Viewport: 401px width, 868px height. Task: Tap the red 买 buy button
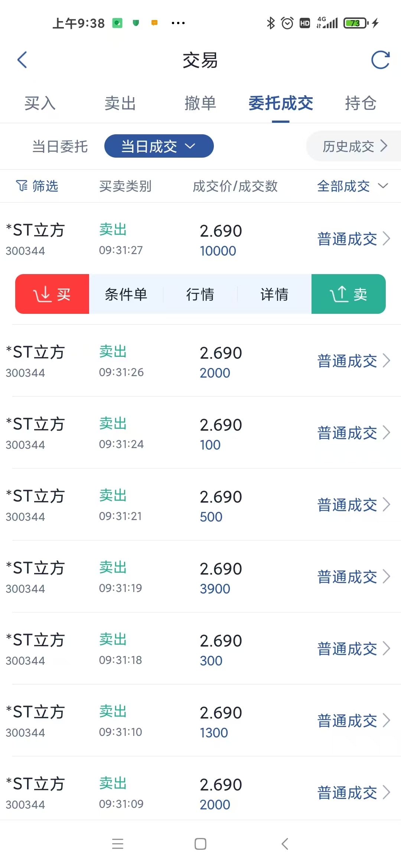[52, 294]
